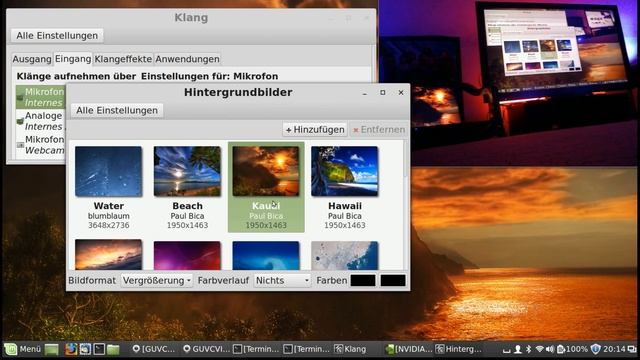Open the Klangeffekte tab
The width and height of the screenshot is (640, 360).
point(123,59)
